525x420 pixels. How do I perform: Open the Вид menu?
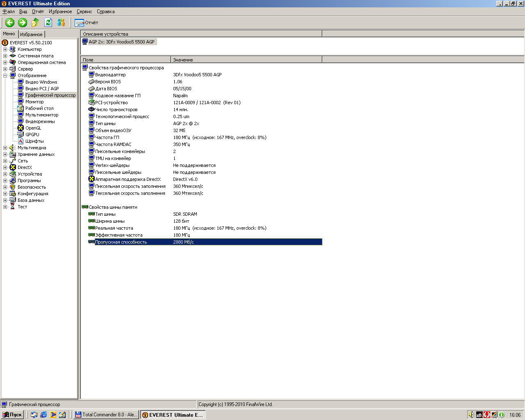pyautogui.click(x=23, y=11)
